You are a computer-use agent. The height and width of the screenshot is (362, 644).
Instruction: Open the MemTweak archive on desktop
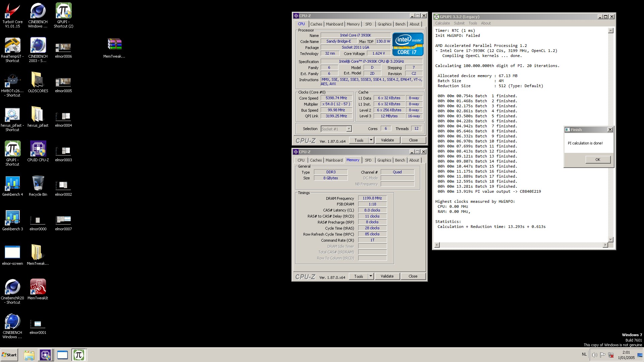click(114, 48)
